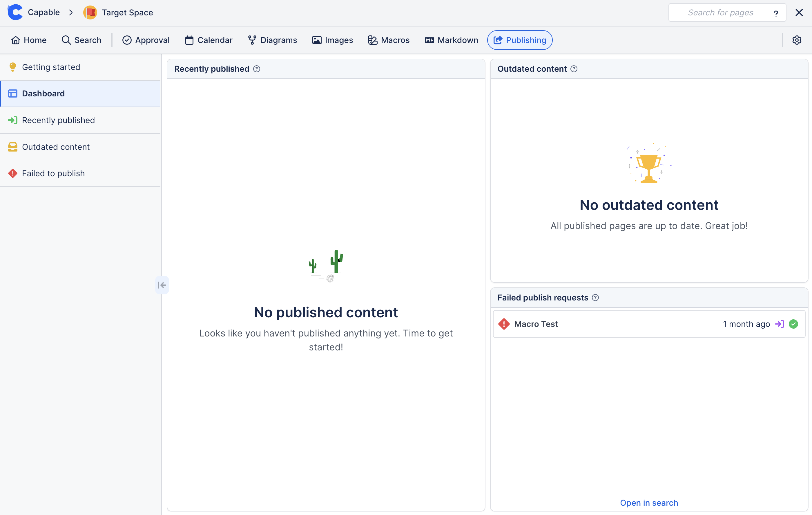Collapse the sidebar with the arrow handle

(162, 285)
